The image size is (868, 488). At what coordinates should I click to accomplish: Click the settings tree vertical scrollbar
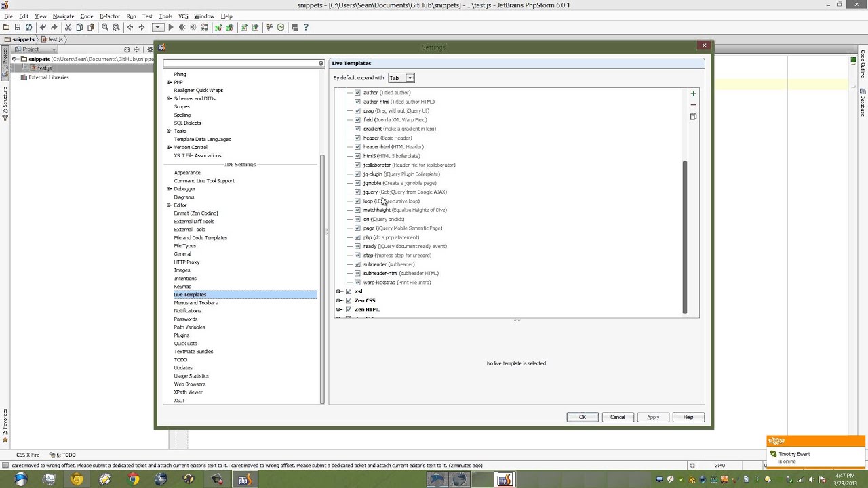coord(323,278)
